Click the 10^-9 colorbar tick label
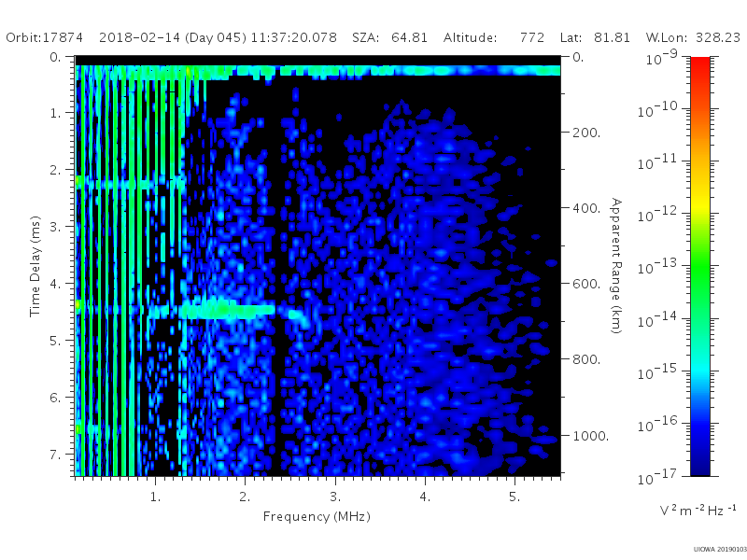 (x=662, y=57)
